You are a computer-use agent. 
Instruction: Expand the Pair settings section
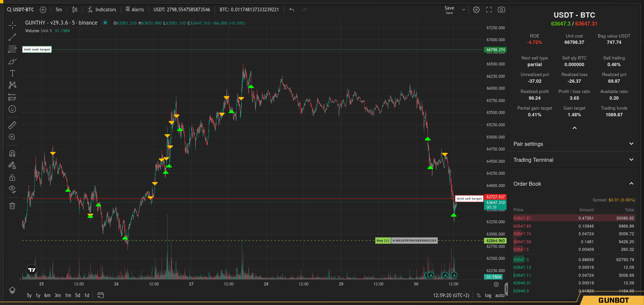pos(574,144)
